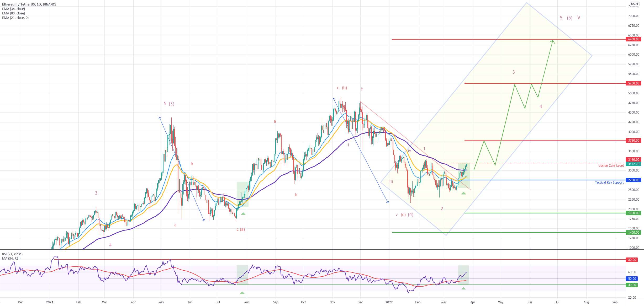Screen dimensions: 644x306
Task: Click the RSI 20.00 axis tick
Action: pos(632,298)
